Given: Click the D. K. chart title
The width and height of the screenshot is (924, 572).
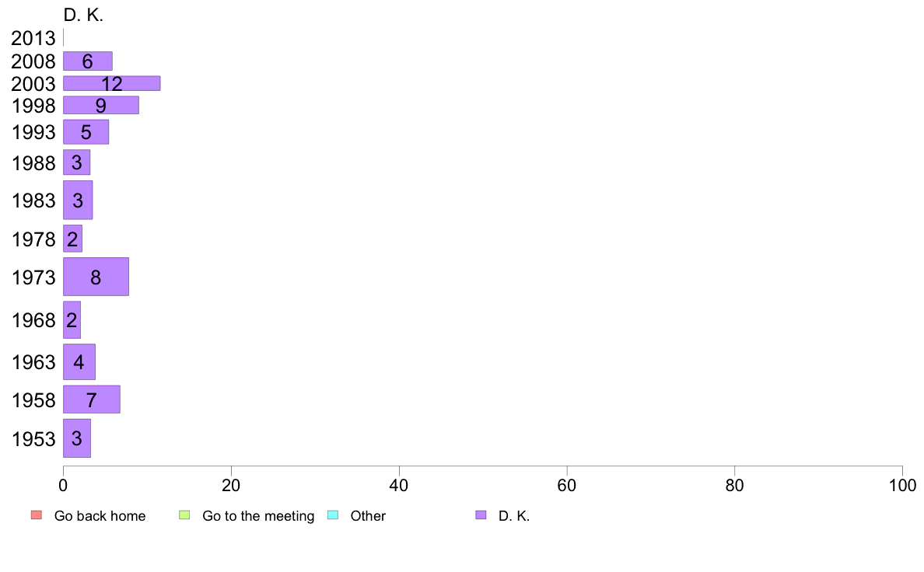Looking at the screenshot, I should point(83,16).
